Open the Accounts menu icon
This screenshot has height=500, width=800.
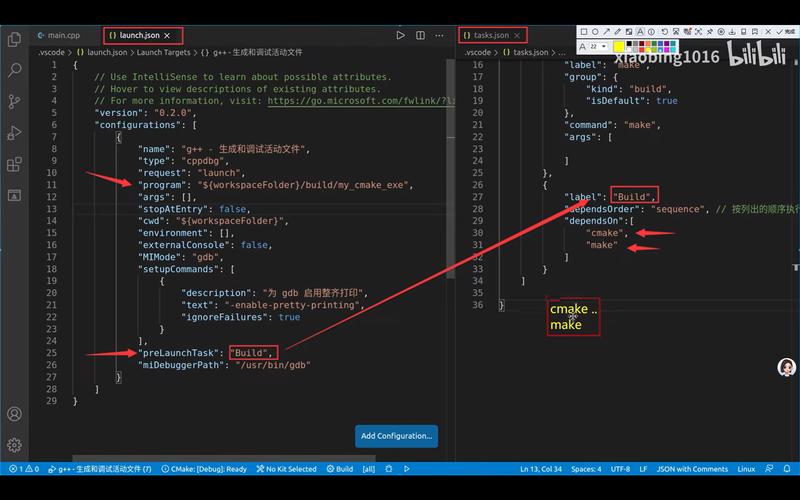click(x=14, y=414)
